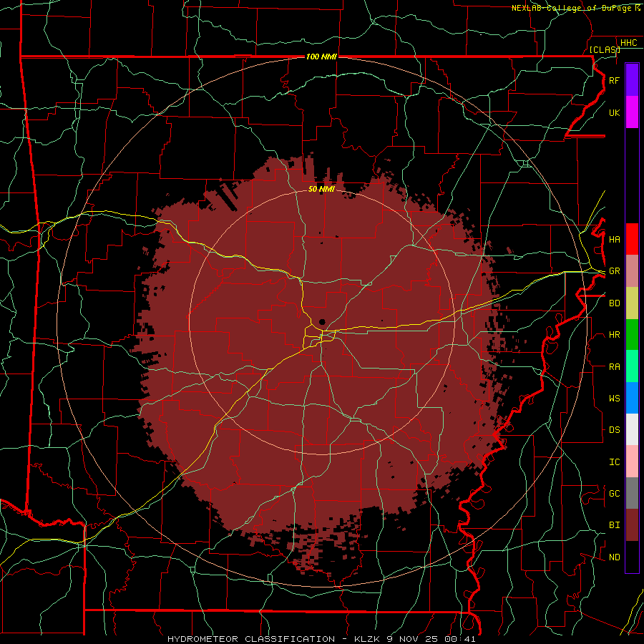Click the GR legend label
Viewport: 644px width, 644px height.
click(x=614, y=271)
